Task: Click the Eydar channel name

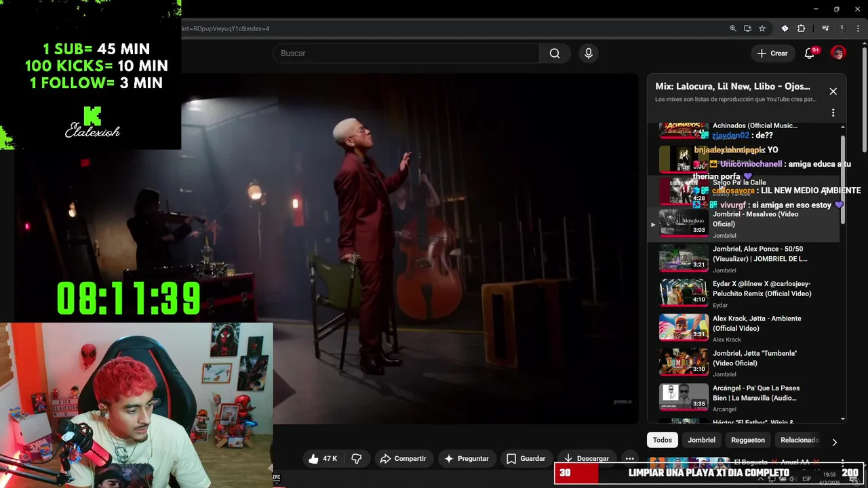Action: click(x=720, y=306)
